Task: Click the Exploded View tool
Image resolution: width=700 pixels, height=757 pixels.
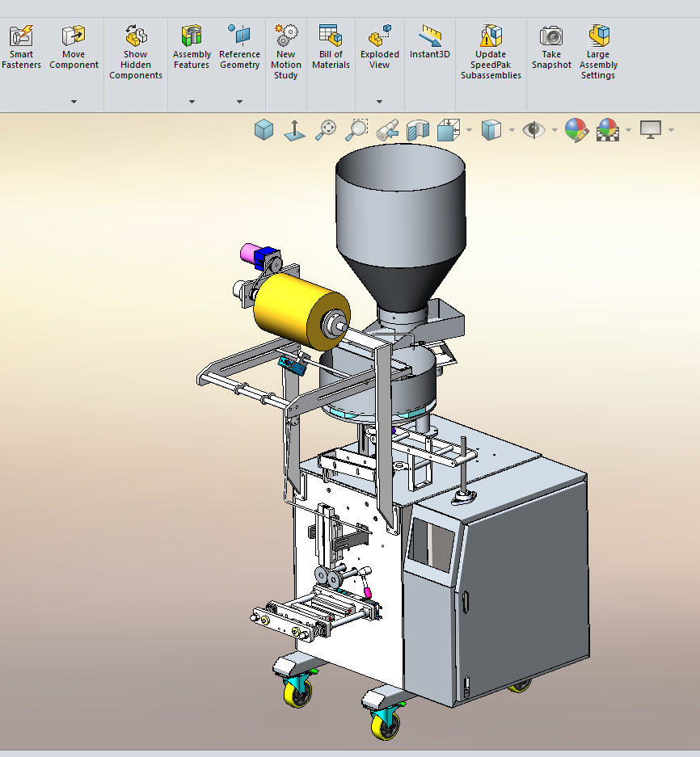Action: [x=380, y=48]
